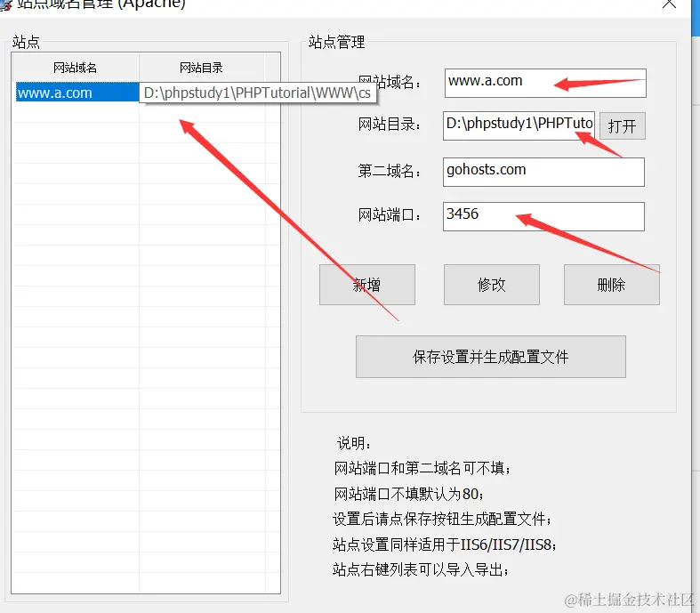The image size is (700, 613).
Task: Open folder browser with 打开 button
Action: 623,126
